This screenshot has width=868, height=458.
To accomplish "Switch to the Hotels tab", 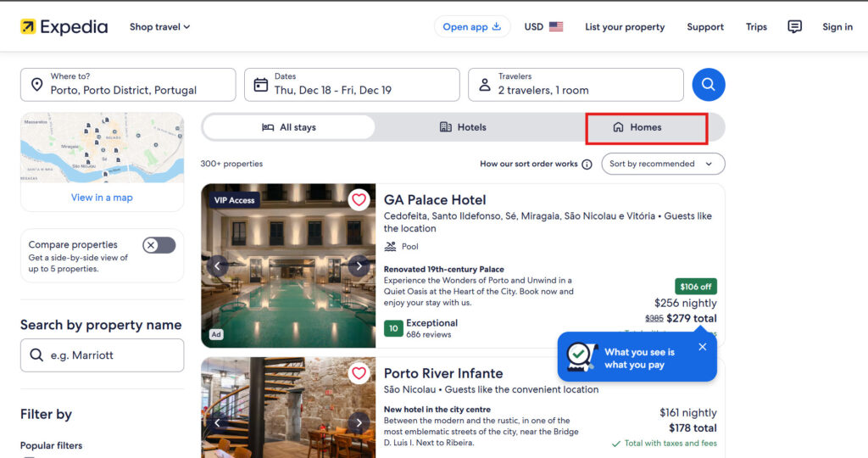I will click(x=463, y=127).
